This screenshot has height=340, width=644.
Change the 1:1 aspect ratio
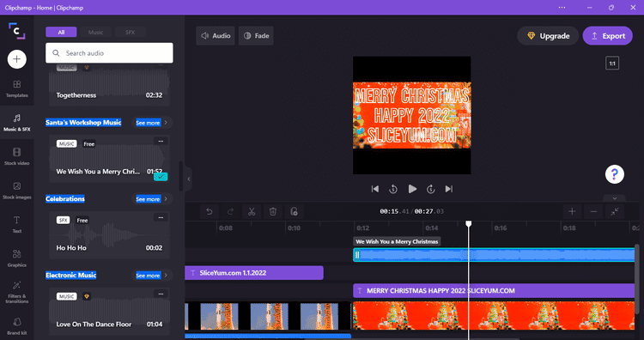612,64
